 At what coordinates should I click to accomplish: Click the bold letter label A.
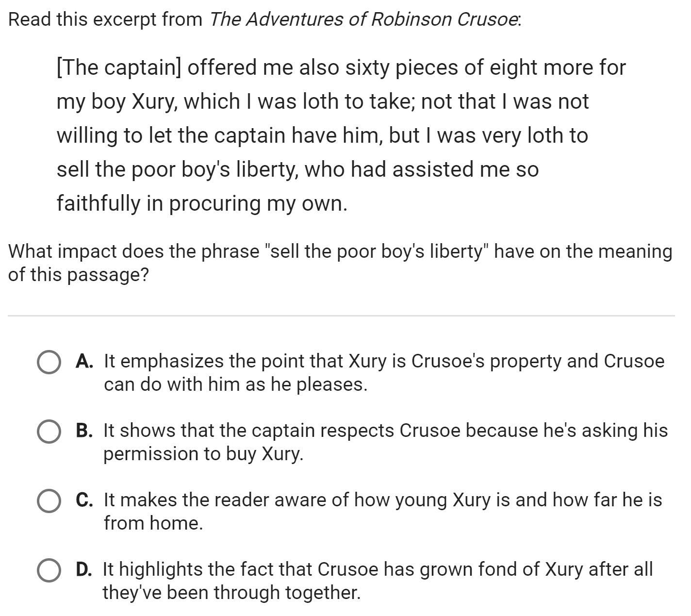84,361
